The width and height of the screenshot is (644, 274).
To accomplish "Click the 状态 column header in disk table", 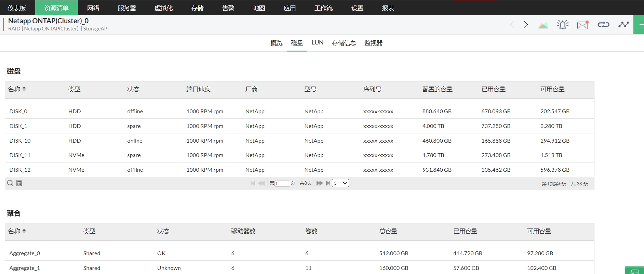I will pos(133,89).
